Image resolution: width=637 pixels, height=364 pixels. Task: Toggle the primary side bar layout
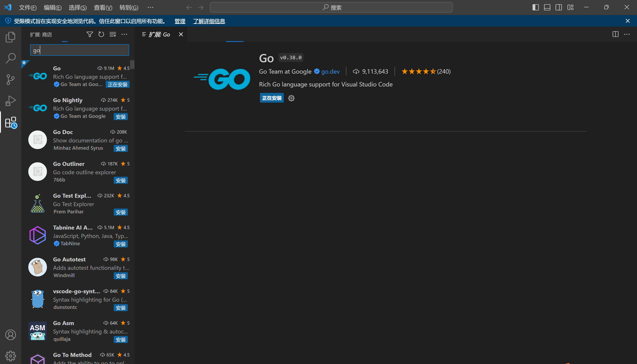pos(535,7)
